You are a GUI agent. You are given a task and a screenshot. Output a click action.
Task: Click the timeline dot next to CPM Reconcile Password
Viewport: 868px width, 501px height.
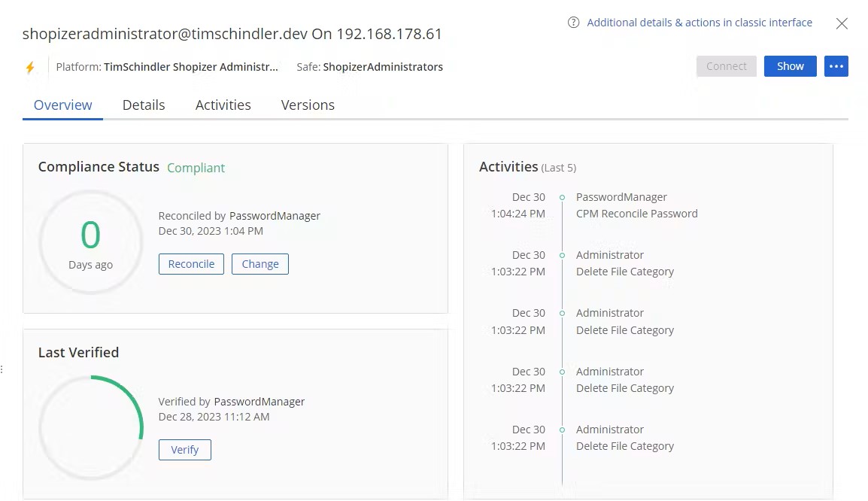point(562,197)
